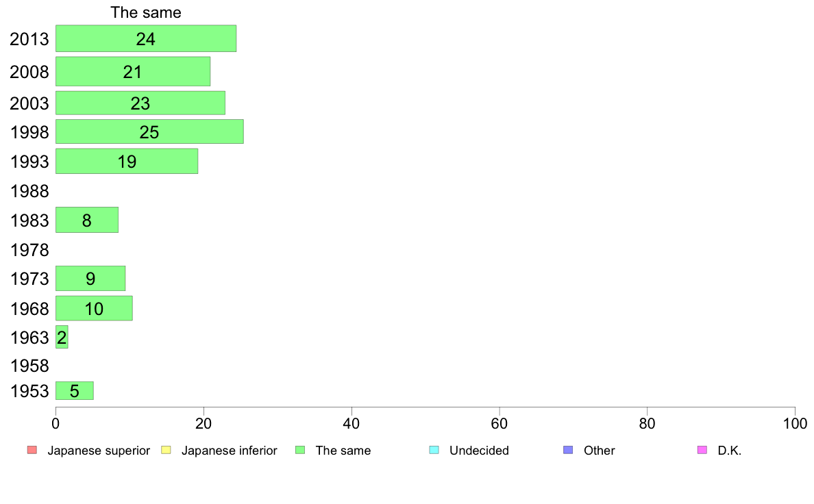Click the 'The same' chart title
Image resolution: width=814 pixels, height=504 pixels.
click(x=146, y=12)
